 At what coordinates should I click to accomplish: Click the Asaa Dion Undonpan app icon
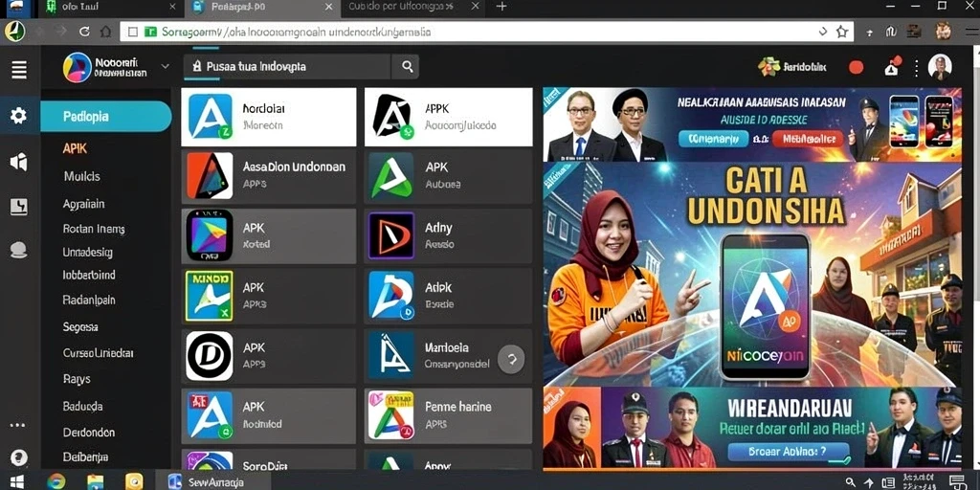click(x=210, y=176)
